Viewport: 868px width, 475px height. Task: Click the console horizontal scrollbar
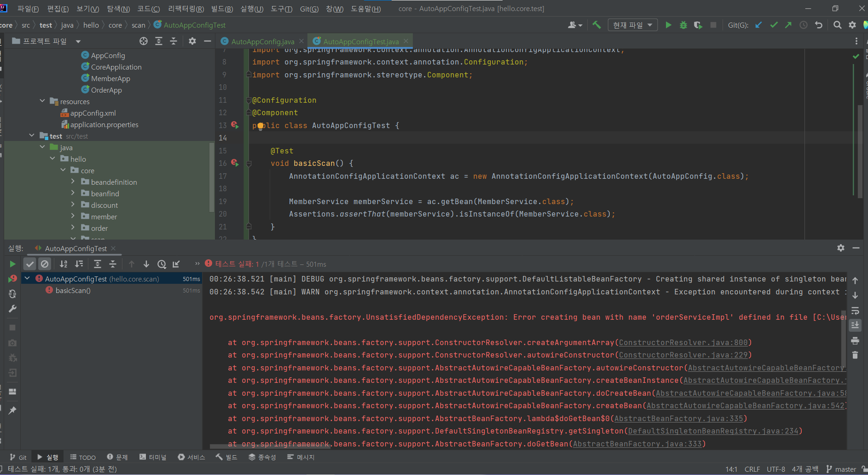click(x=270, y=446)
